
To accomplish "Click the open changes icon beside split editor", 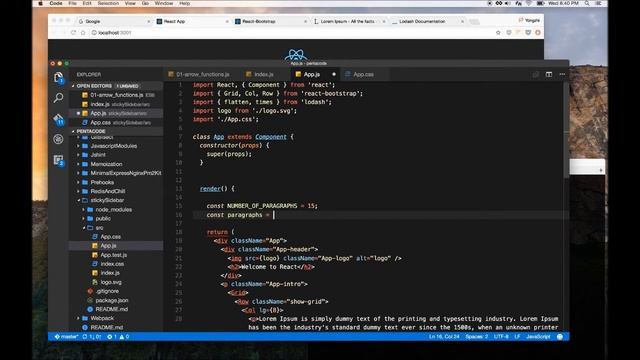I will pos(536,74).
